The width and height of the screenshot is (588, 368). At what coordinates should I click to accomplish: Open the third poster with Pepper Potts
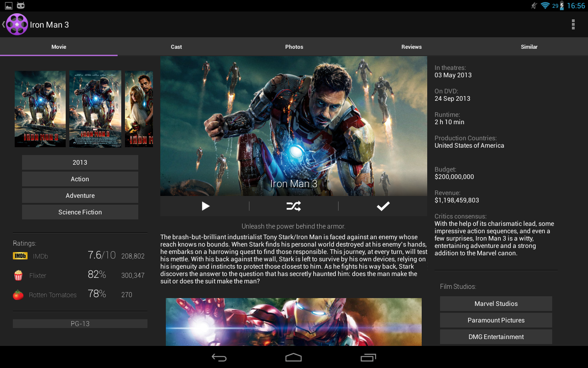tap(139, 109)
